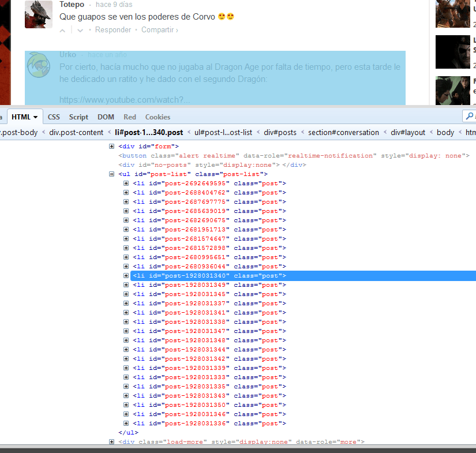Select li id="post-1928031344" row
The height and width of the screenshot is (453, 476).
click(x=209, y=350)
